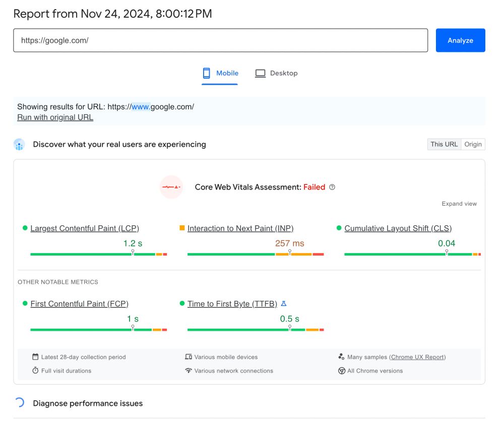Click the Showing results for URL text
The image size is (504, 434).
106,107
